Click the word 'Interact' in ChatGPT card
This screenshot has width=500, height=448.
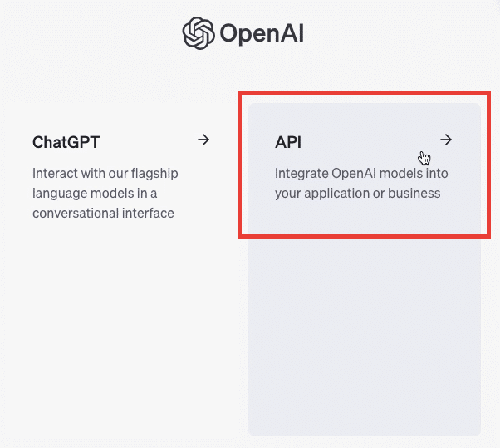[55, 174]
